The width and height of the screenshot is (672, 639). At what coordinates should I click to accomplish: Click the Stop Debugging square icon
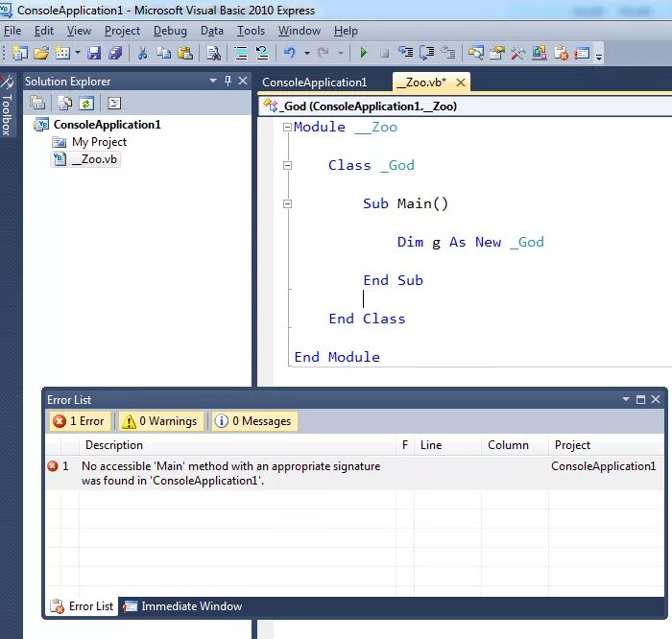point(384,53)
